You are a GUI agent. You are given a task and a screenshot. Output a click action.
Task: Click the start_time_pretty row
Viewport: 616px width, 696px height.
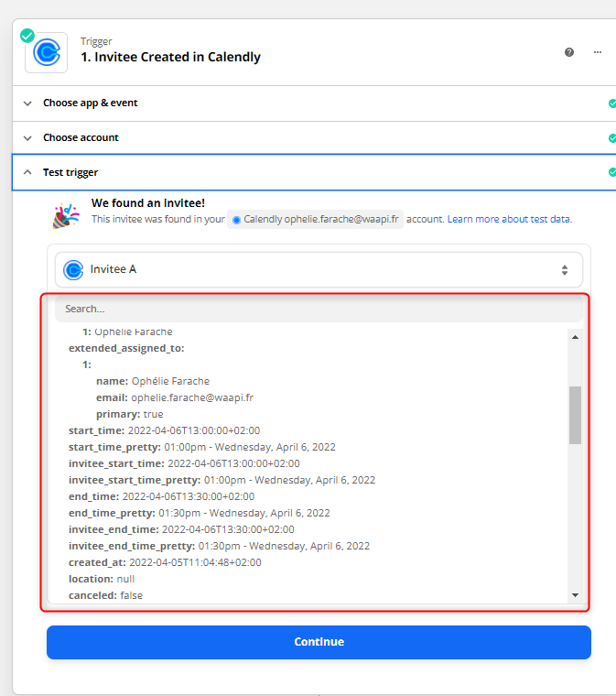click(201, 447)
